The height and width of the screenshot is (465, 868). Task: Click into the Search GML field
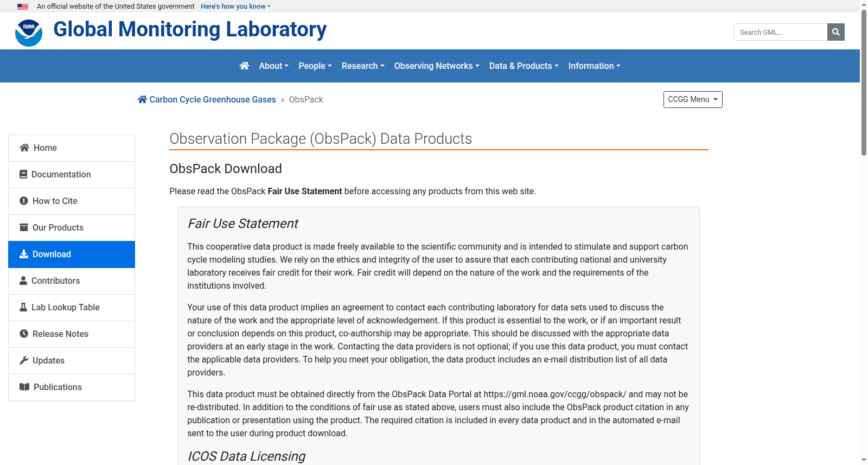[x=781, y=32]
